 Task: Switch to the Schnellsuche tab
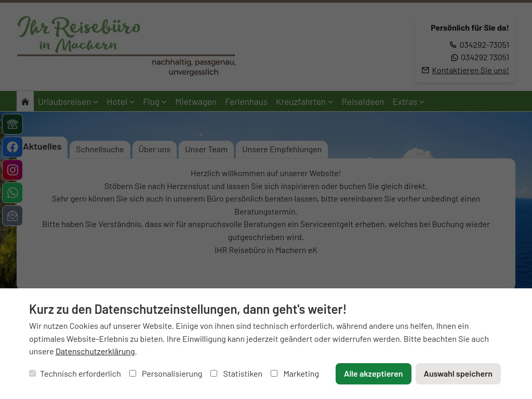tap(100, 149)
